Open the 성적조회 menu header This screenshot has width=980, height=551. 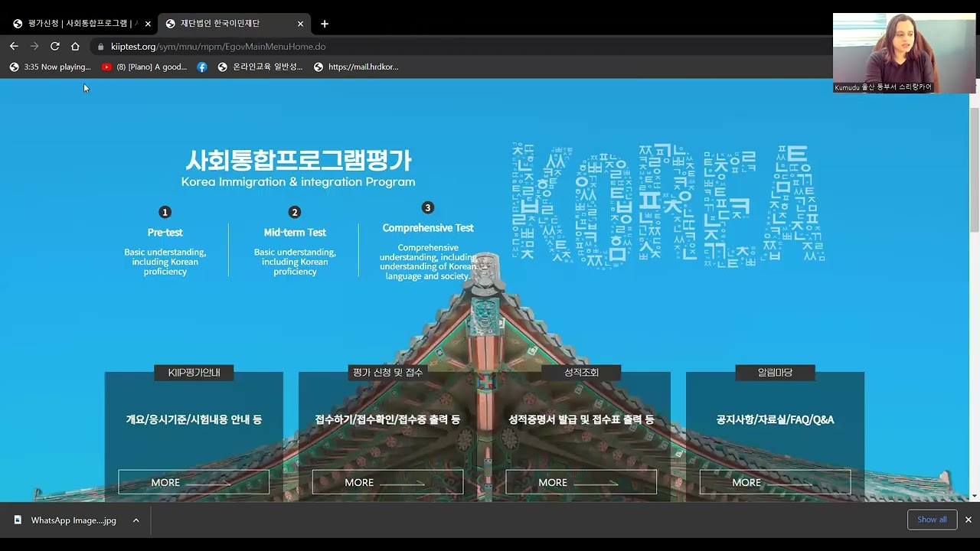coord(581,373)
